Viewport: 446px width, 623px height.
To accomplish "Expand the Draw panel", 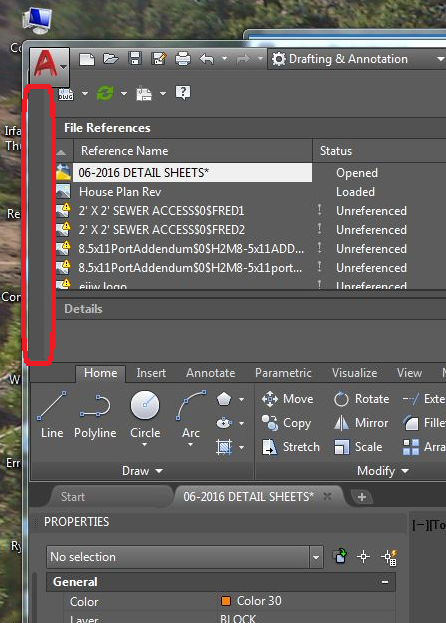I will [142, 471].
